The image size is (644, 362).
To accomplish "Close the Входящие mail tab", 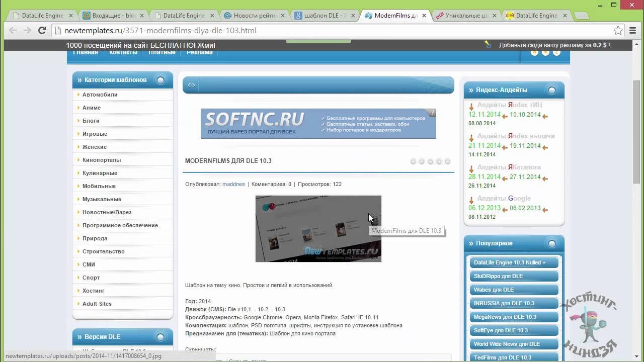I will (x=142, y=16).
